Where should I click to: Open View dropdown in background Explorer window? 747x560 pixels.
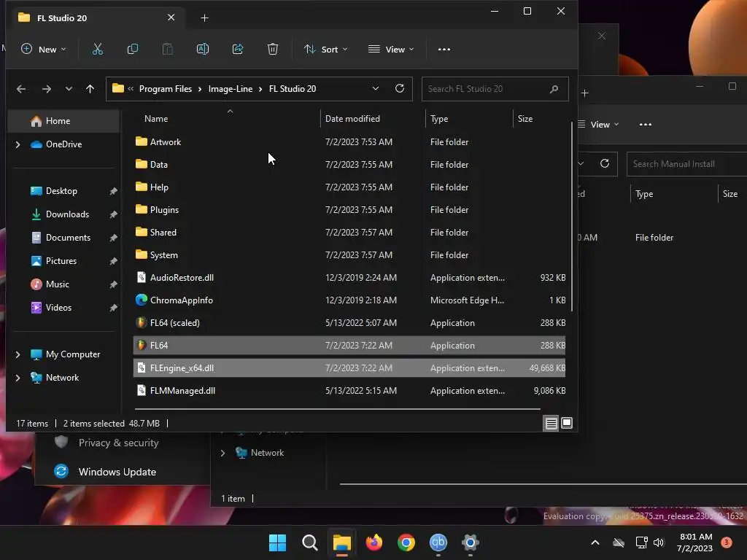point(599,124)
